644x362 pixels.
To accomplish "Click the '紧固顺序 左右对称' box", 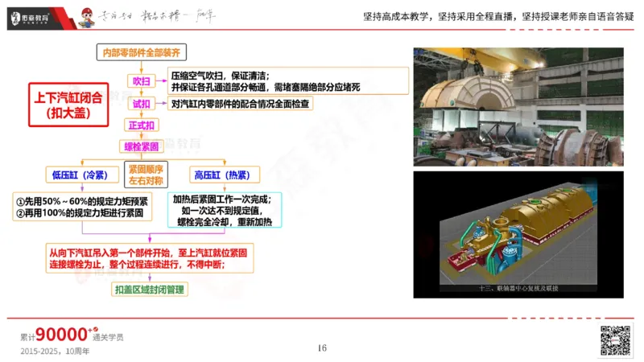I will (x=146, y=175).
